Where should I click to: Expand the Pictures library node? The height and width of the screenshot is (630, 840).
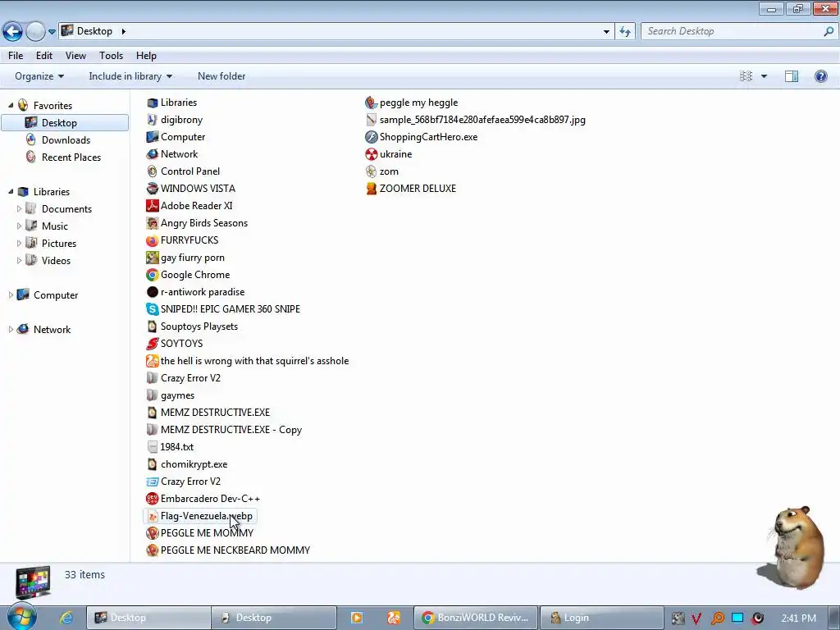[x=20, y=243]
